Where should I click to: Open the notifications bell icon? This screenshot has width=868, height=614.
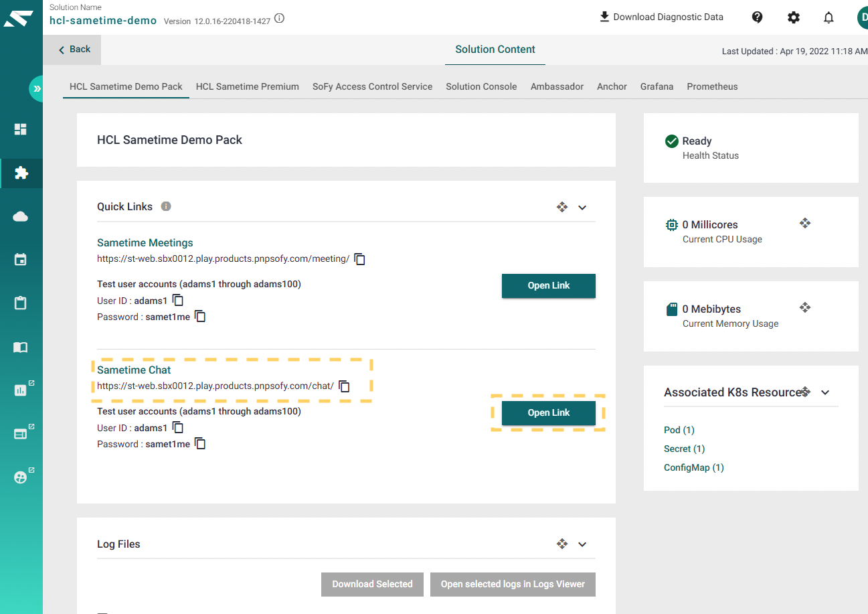tap(829, 17)
